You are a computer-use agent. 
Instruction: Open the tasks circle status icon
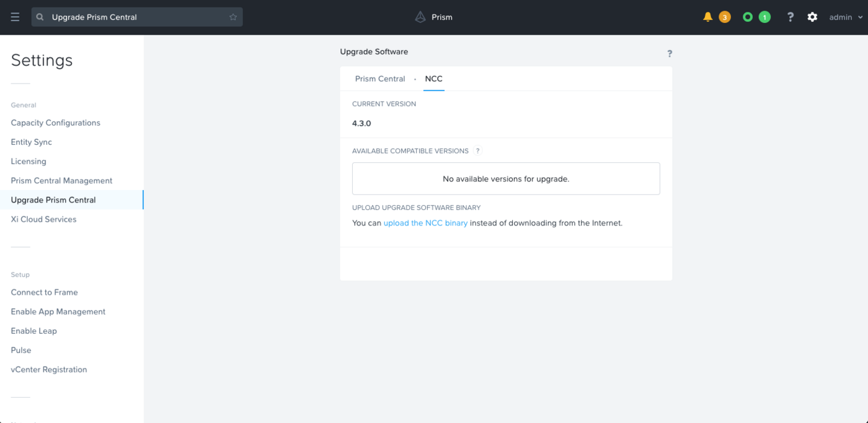tap(748, 17)
